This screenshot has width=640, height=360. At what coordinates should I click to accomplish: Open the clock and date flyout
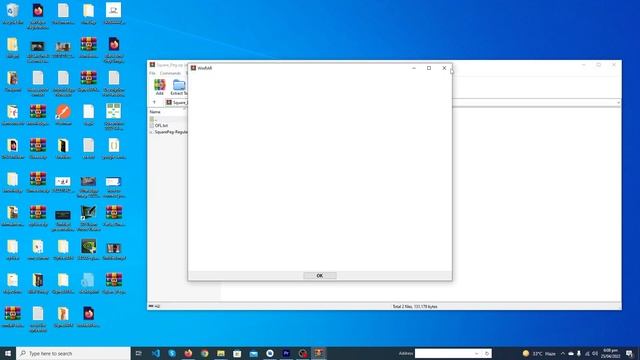coord(610,353)
